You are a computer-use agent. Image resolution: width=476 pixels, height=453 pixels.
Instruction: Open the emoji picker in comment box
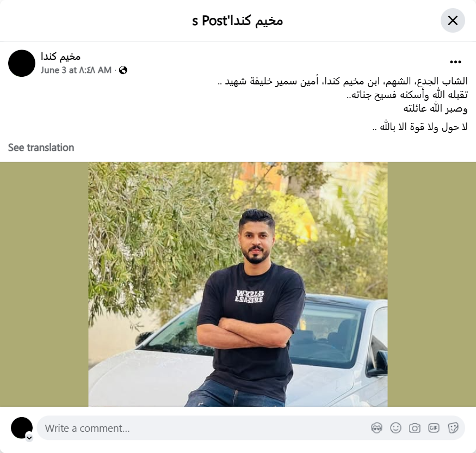tap(395, 428)
